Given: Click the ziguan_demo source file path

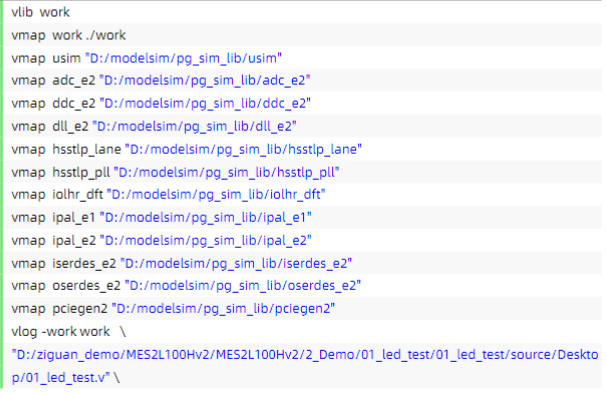Looking at the screenshot, I should coord(305,365).
